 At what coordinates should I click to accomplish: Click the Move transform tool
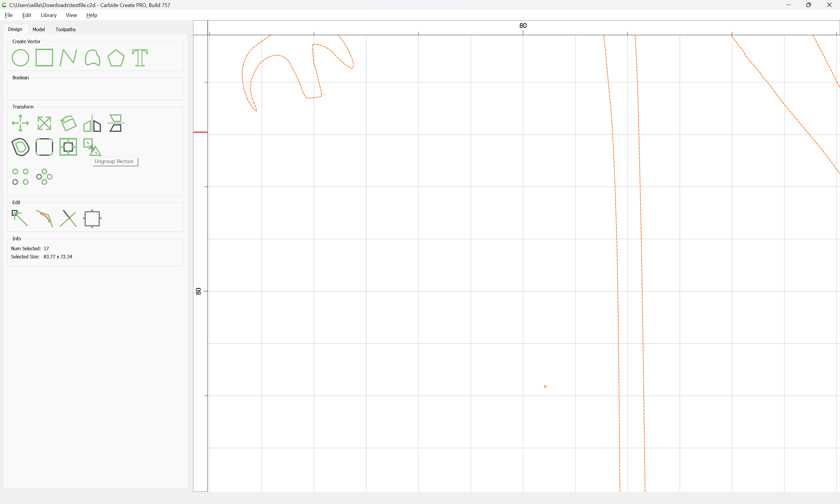coord(20,123)
